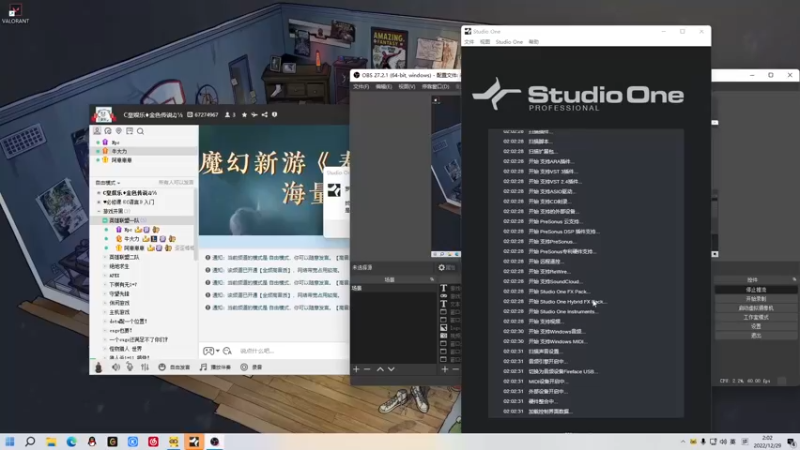Open Microsoft Edge from the taskbar
This screenshot has height=450, width=800.
click(x=71, y=441)
